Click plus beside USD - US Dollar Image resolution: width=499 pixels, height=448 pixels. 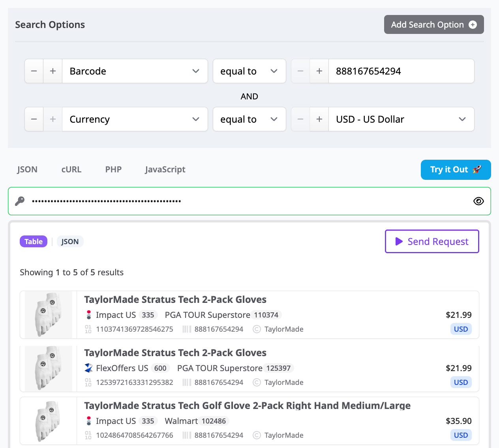tap(319, 119)
